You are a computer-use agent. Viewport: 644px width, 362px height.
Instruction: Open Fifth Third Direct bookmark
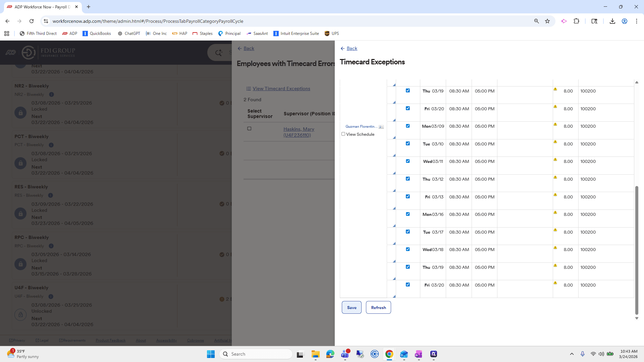coord(38,34)
